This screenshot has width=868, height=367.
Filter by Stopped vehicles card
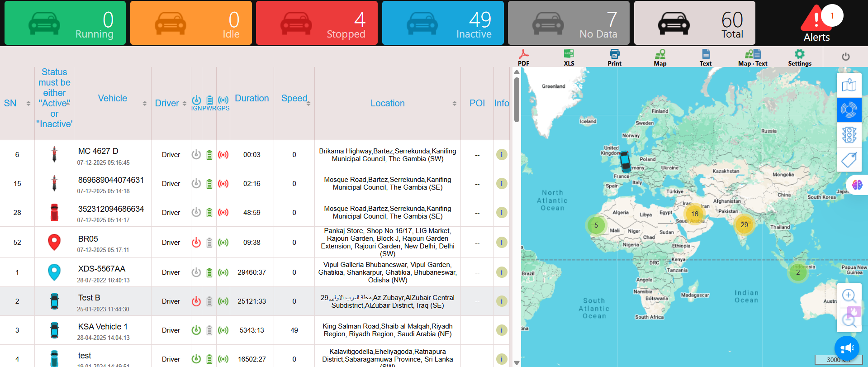pyautogui.click(x=317, y=23)
